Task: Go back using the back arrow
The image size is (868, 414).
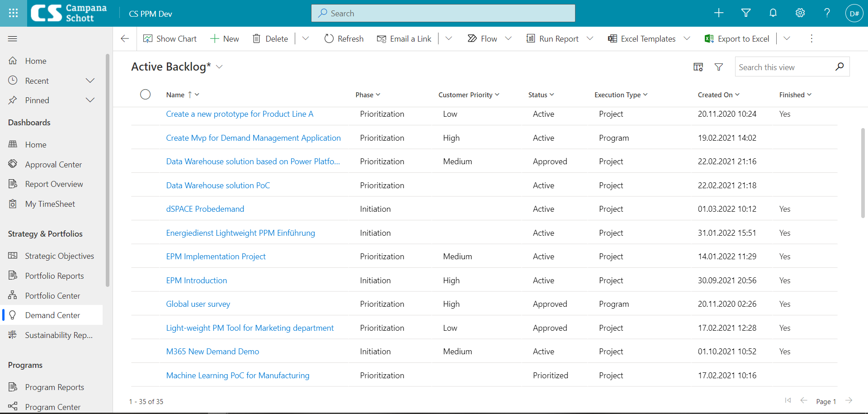Action: 125,39
